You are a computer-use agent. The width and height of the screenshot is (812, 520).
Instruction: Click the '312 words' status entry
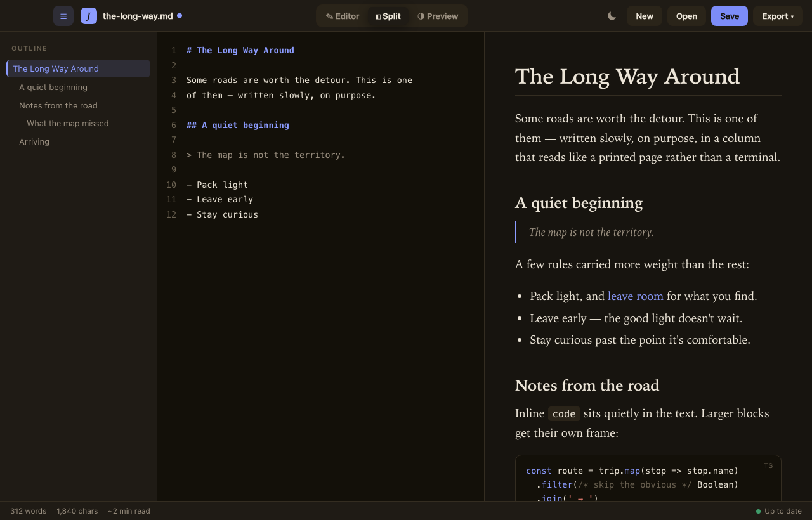28,511
